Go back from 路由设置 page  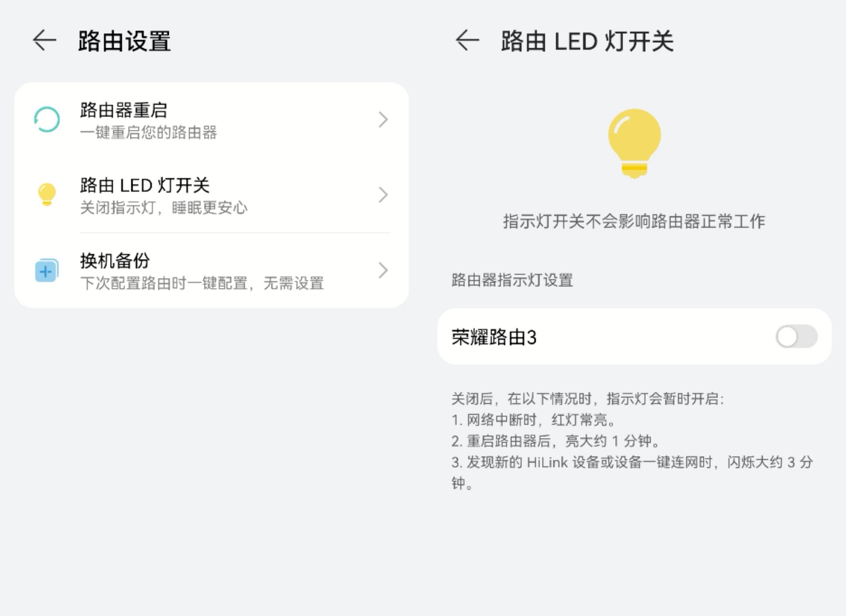click(44, 40)
